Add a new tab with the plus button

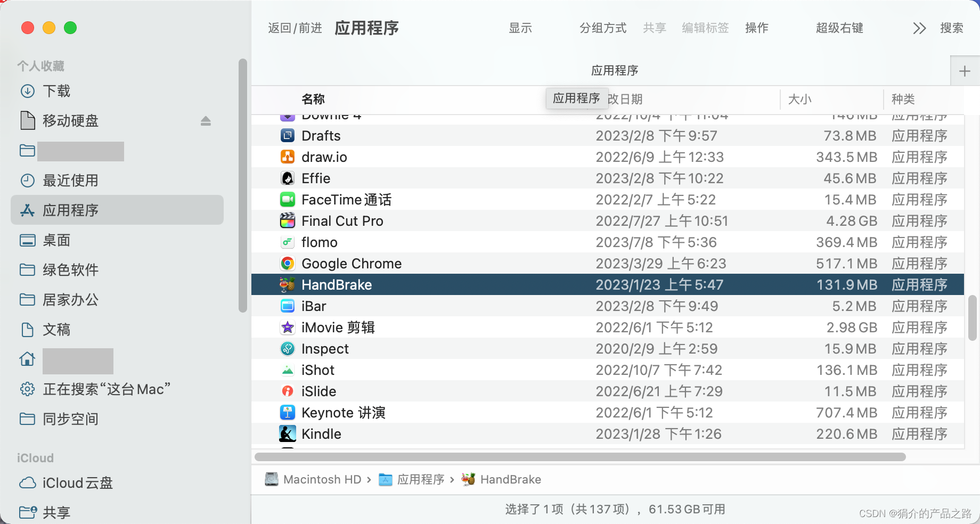pos(965,71)
